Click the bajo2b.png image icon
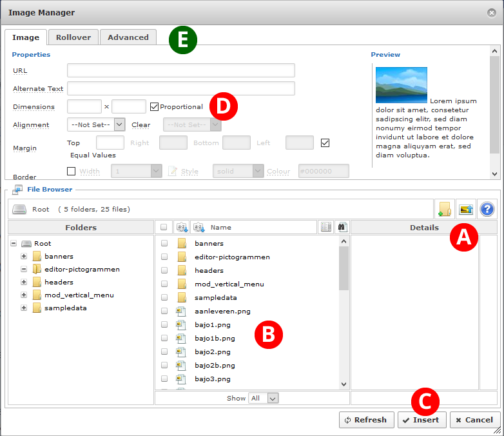Screen dimensions: 504x436 [x=181, y=365]
